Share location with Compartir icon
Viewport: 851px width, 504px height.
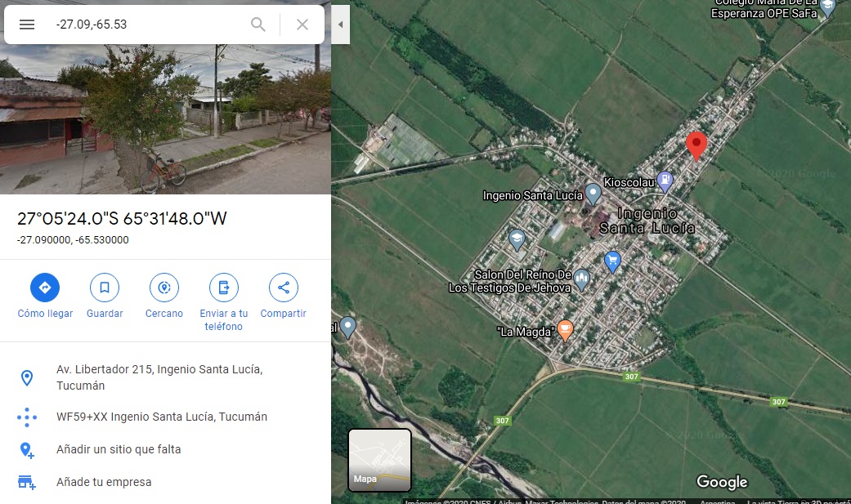[284, 288]
